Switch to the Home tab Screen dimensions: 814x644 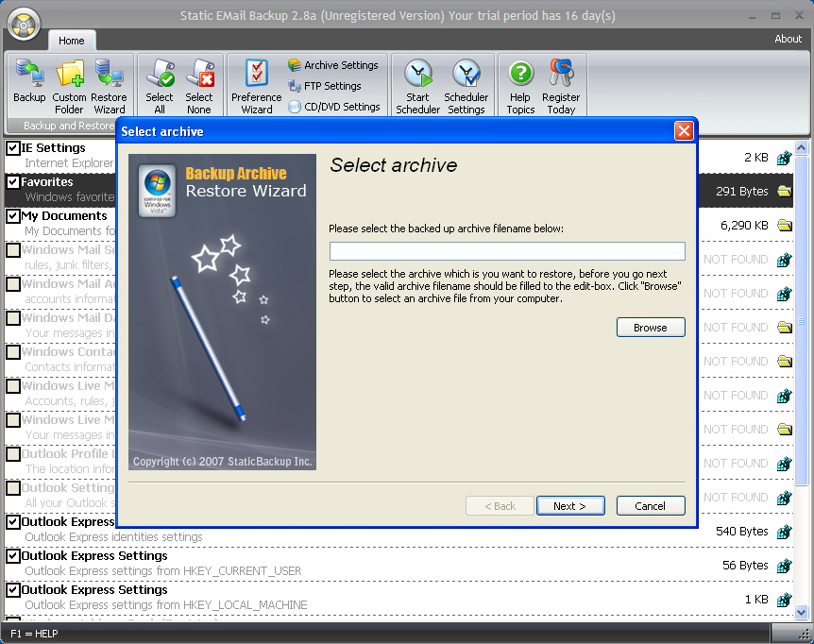pos(72,41)
